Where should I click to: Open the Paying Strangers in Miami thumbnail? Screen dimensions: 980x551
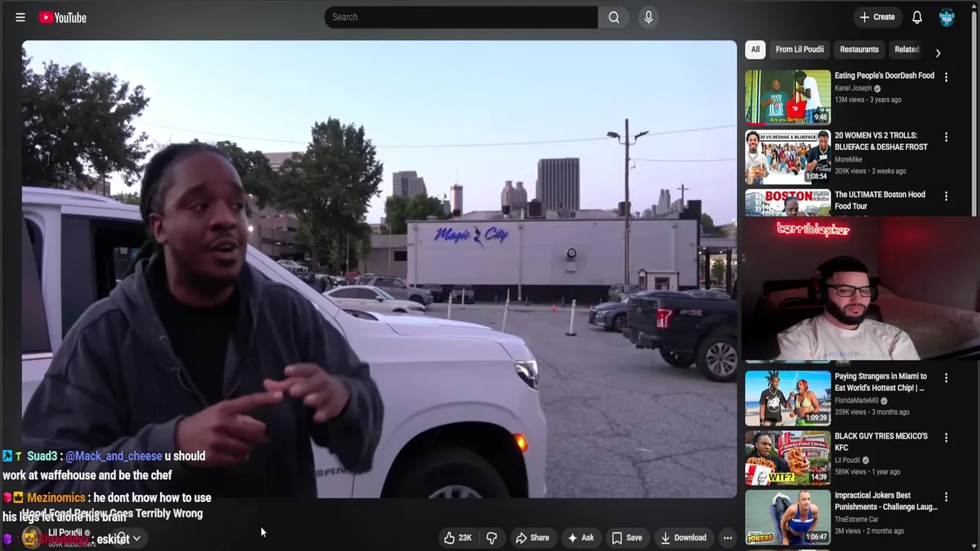(788, 398)
